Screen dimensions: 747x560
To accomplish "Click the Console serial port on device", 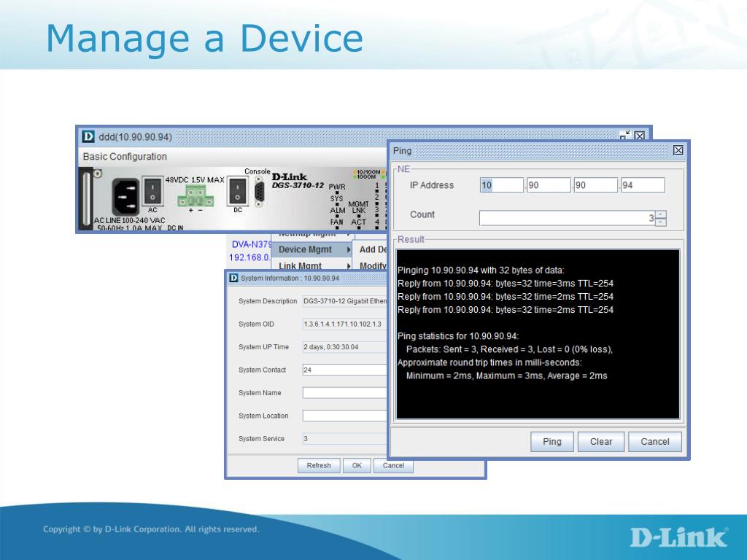I will tap(259, 192).
